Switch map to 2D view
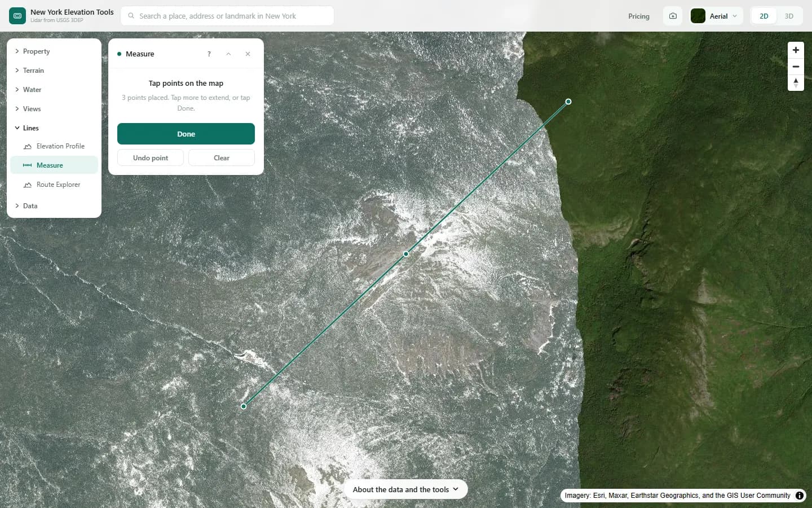 point(764,16)
